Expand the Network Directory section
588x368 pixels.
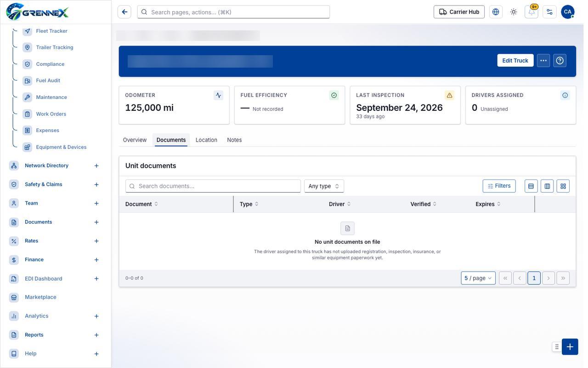96,166
